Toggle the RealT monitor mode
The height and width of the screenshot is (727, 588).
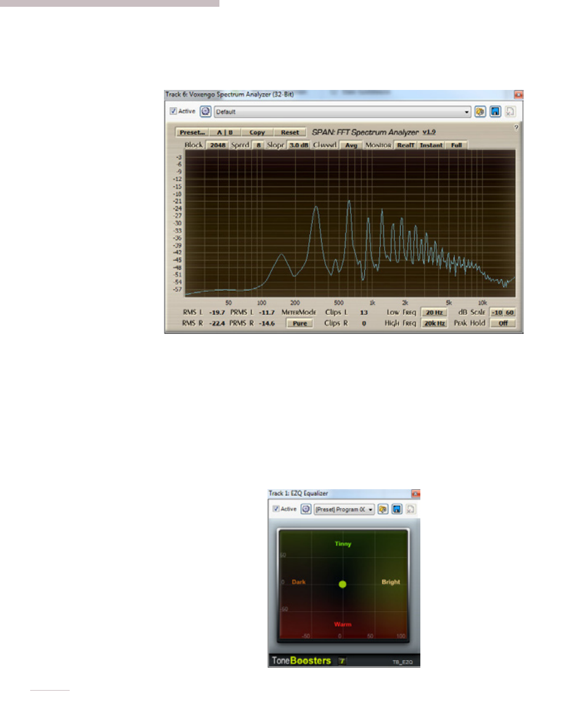click(406, 145)
